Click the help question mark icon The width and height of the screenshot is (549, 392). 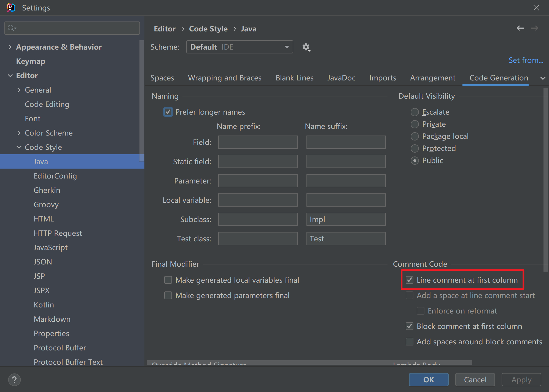(14, 380)
